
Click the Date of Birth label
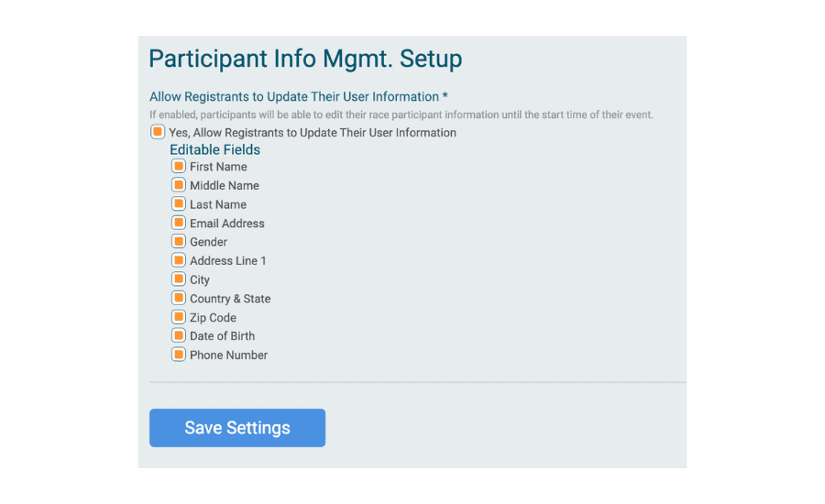pos(222,336)
